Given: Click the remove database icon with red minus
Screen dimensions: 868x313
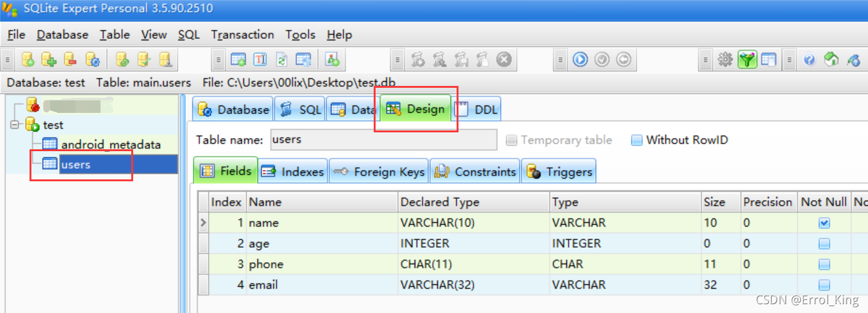Looking at the screenshot, I should tap(70, 60).
